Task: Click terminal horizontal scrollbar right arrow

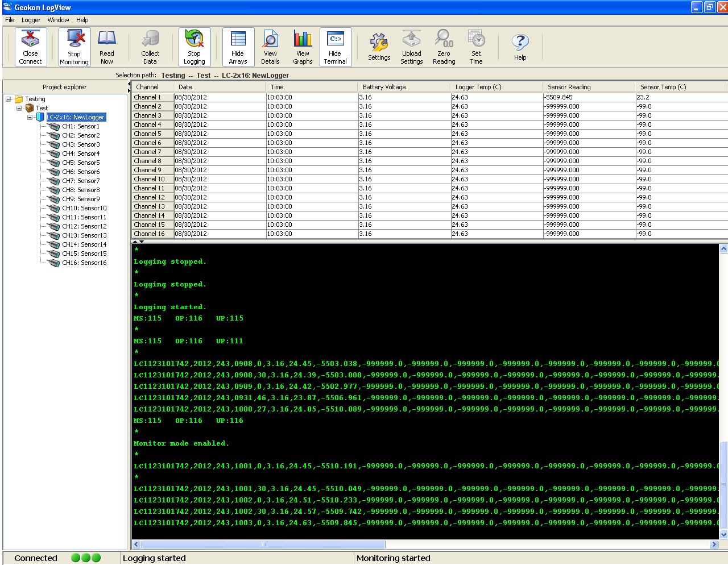Action: click(x=714, y=545)
